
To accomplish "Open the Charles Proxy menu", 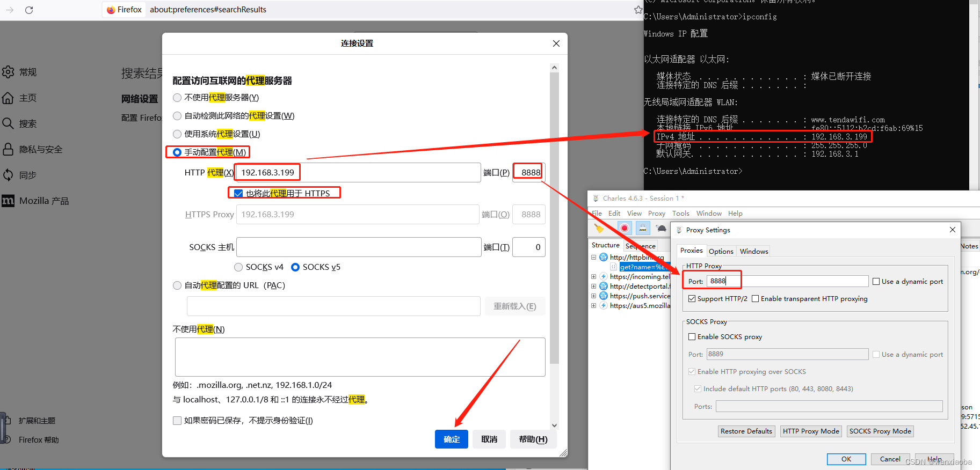I will point(657,214).
